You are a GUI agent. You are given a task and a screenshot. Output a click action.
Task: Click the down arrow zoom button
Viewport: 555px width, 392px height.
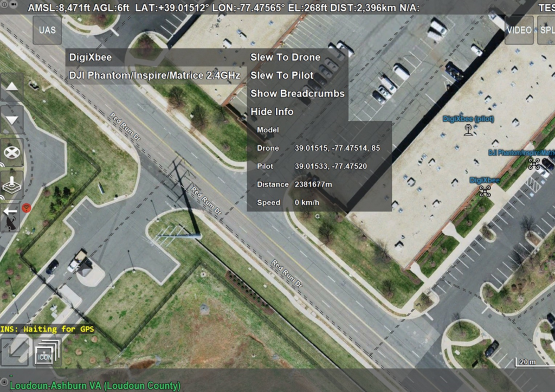pos(12,120)
